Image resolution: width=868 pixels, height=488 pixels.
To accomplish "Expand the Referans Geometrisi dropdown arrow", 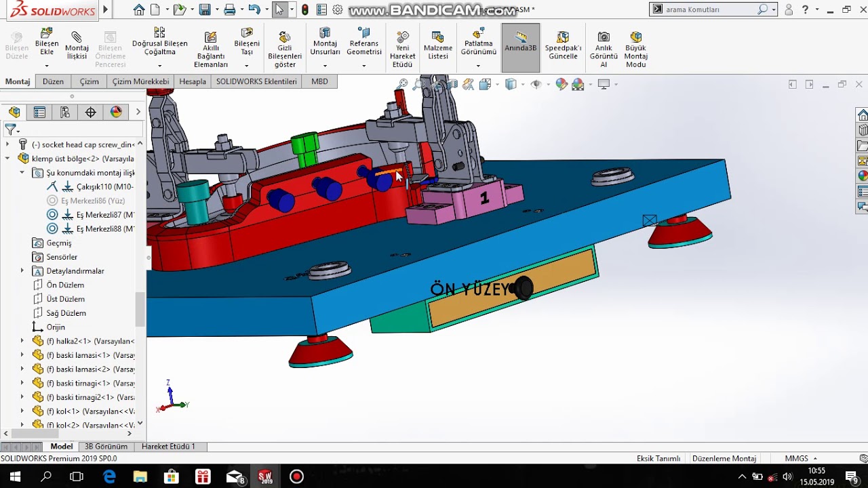I will 364,66.
